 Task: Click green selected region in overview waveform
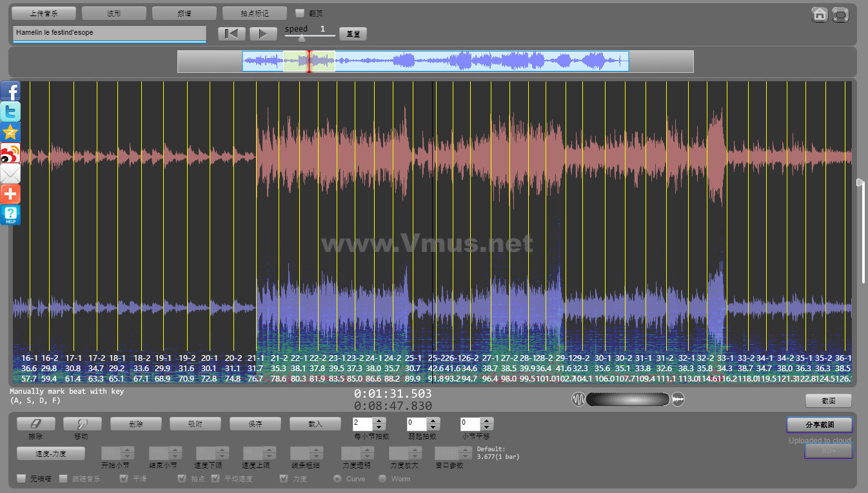pyautogui.click(x=309, y=61)
